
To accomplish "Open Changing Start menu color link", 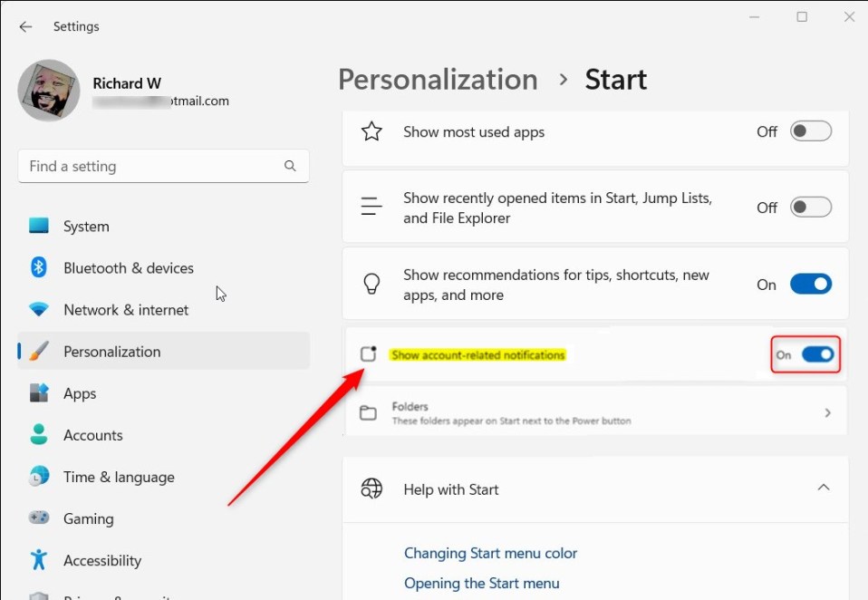I will pyautogui.click(x=490, y=553).
